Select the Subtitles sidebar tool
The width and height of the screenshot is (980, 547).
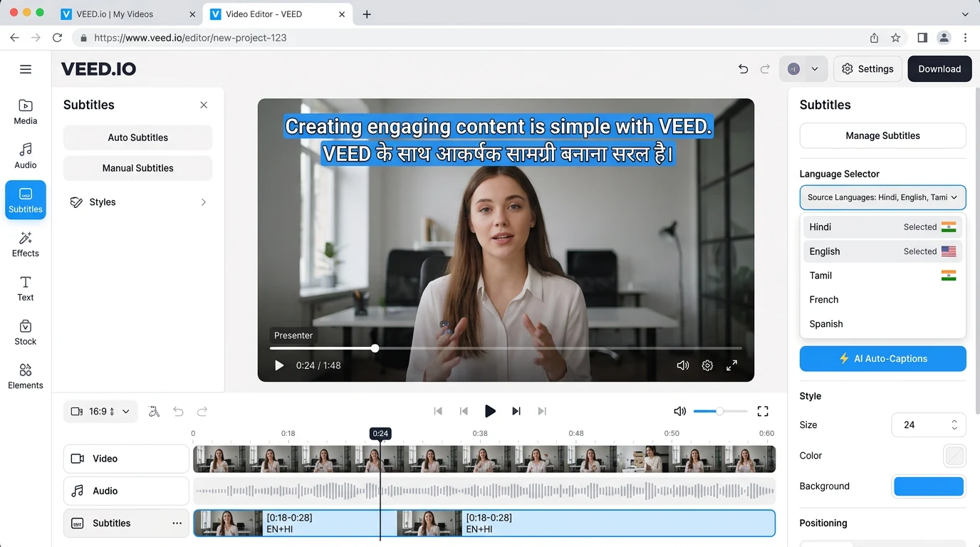pyautogui.click(x=26, y=199)
